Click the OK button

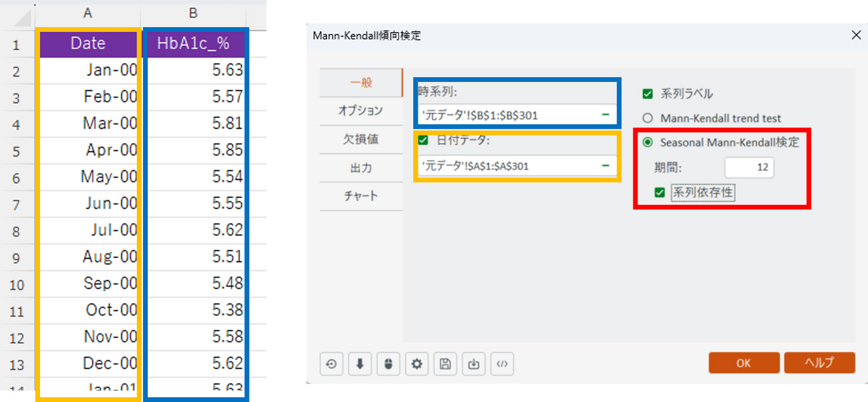744,363
